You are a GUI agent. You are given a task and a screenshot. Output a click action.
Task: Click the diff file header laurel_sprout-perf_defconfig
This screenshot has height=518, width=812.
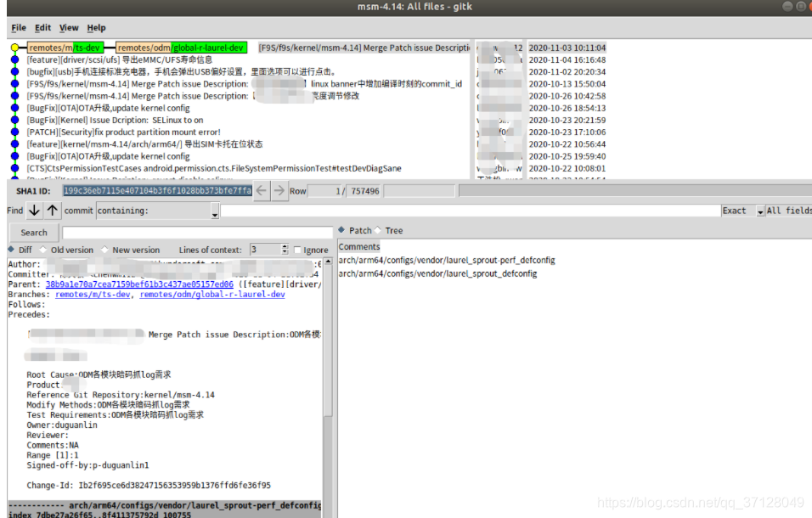[166, 505]
